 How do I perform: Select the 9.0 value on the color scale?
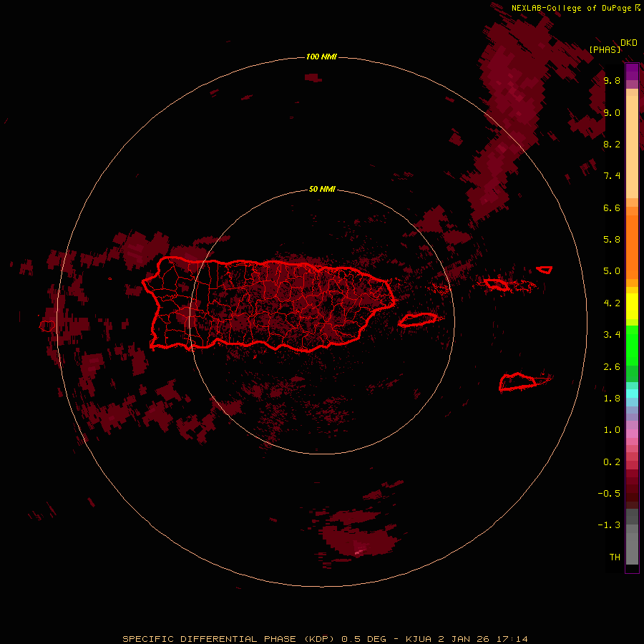pos(612,112)
